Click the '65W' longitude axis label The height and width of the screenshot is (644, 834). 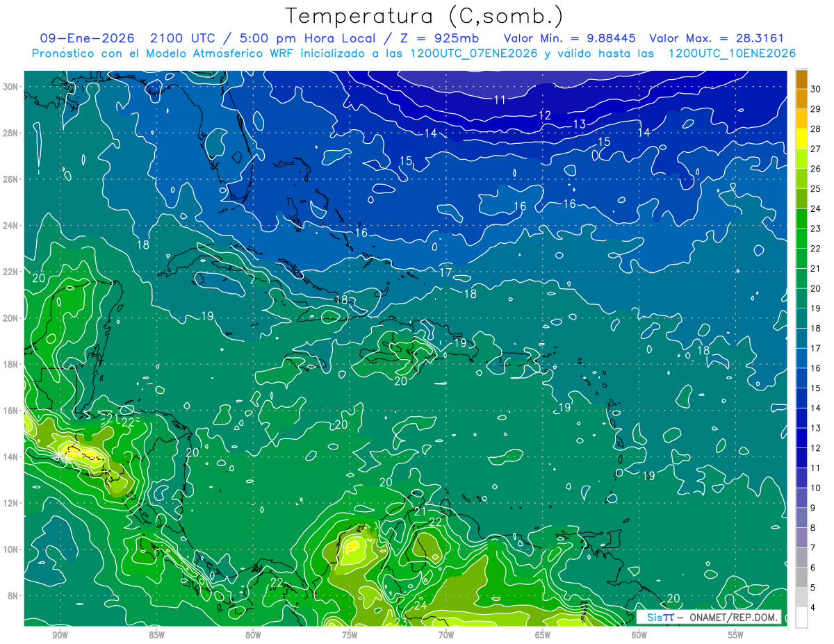coord(543,635)
